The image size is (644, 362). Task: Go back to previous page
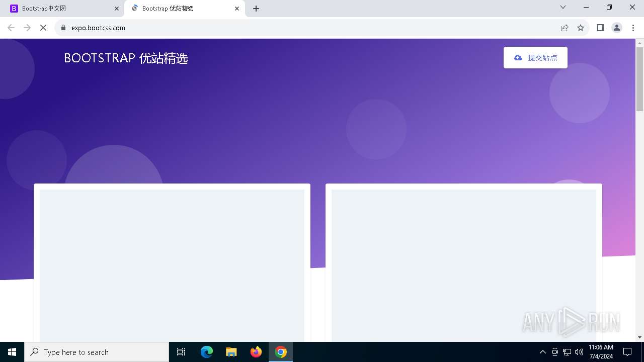point(11,28)
